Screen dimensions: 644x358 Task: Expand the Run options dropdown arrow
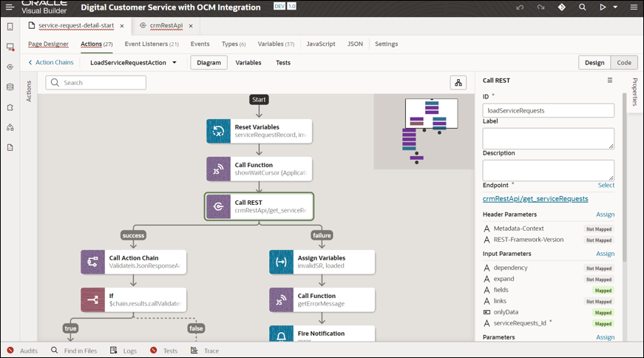point(615,7)
